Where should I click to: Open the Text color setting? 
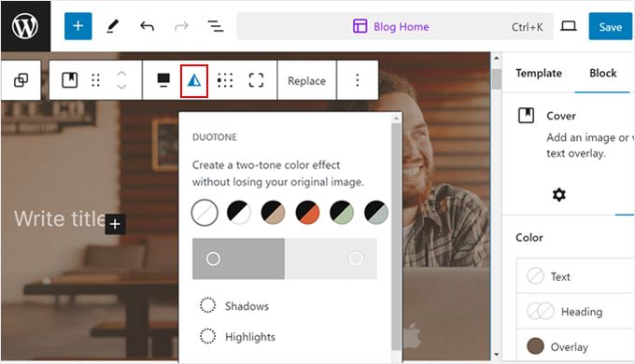(575, 276)
